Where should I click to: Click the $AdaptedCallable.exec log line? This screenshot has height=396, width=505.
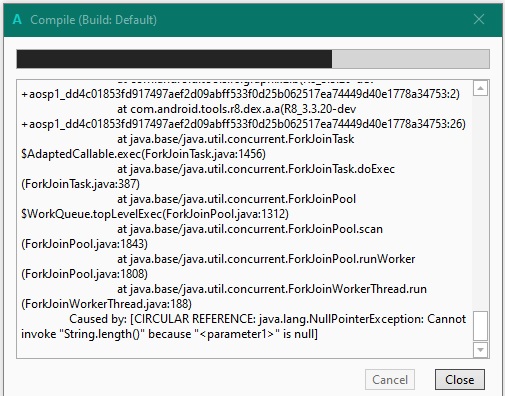coord(143,154)
